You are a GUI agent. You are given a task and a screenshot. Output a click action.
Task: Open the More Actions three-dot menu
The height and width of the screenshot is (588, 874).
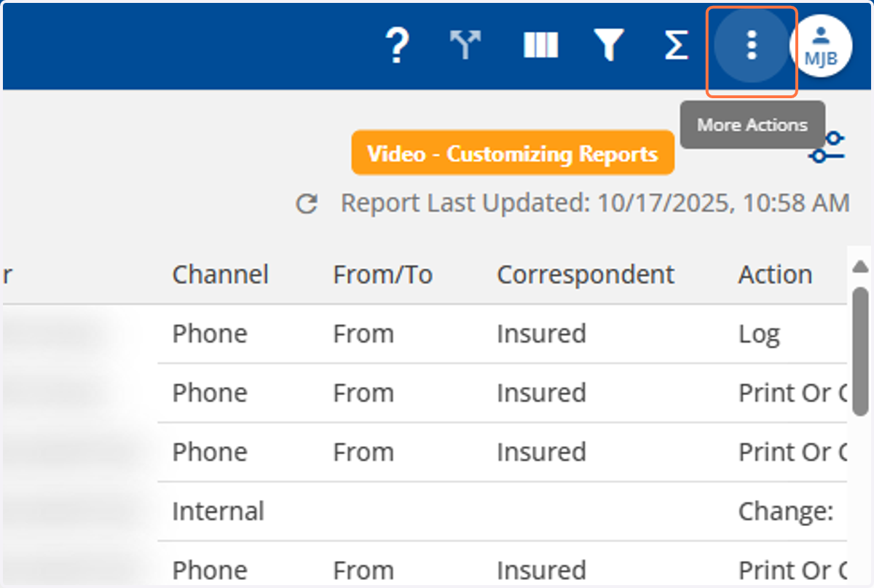tap(752, 46)
